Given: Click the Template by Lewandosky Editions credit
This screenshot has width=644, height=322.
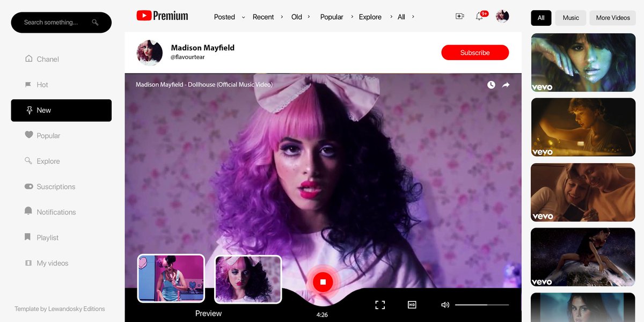Looking at the screenshot, I should pyautogui.click(x=60, y=309).
